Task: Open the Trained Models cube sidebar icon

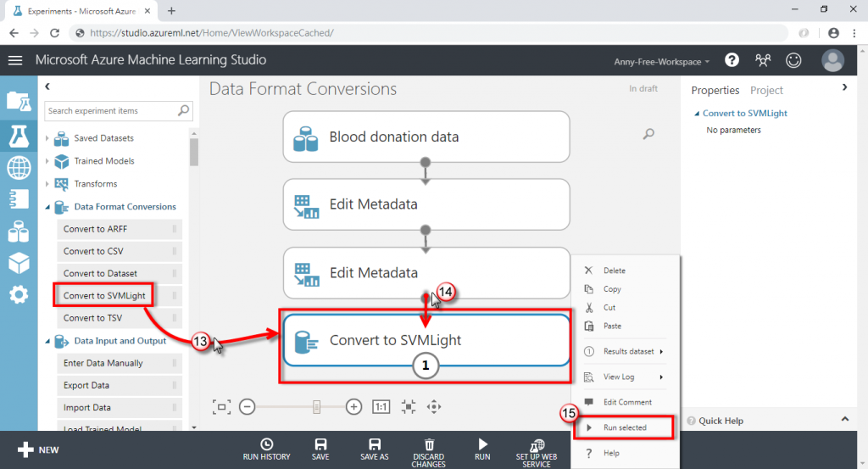Action: pos(19,263)
